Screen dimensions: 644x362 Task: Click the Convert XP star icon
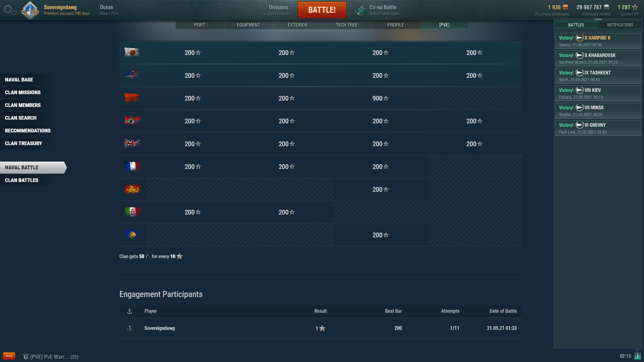(x=635, y=7)
